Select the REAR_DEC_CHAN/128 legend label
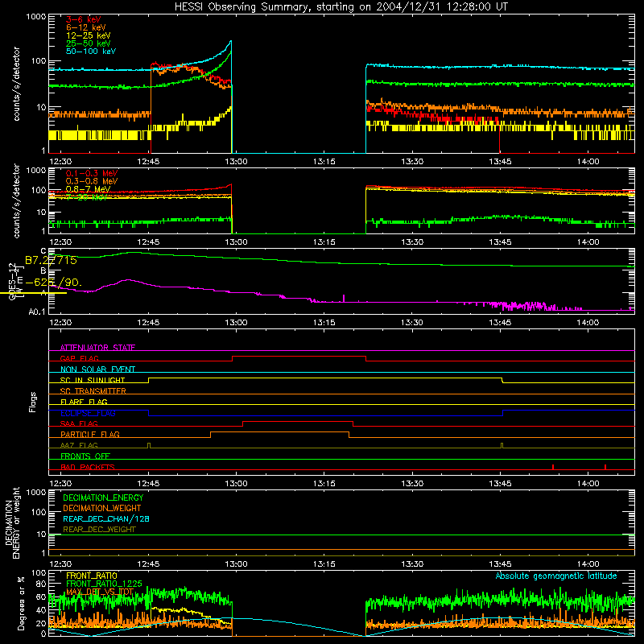Image resolution: width=644 pixels, height=644 pixels. [106, 518]
